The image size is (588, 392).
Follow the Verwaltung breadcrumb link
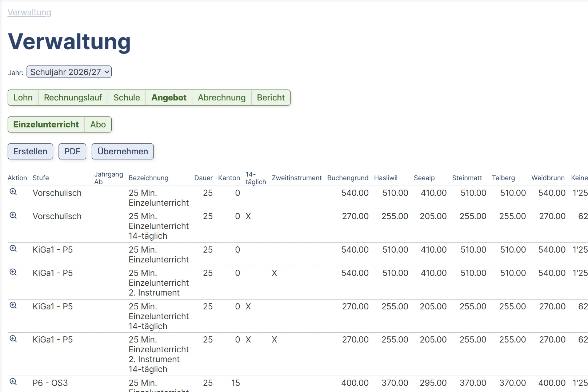coord(29,12)
